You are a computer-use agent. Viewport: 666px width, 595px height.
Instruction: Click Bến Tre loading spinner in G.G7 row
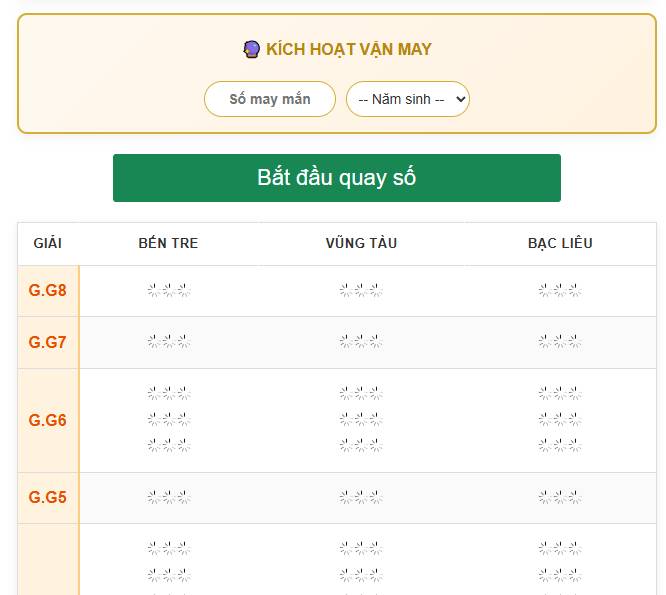[169, 341]
